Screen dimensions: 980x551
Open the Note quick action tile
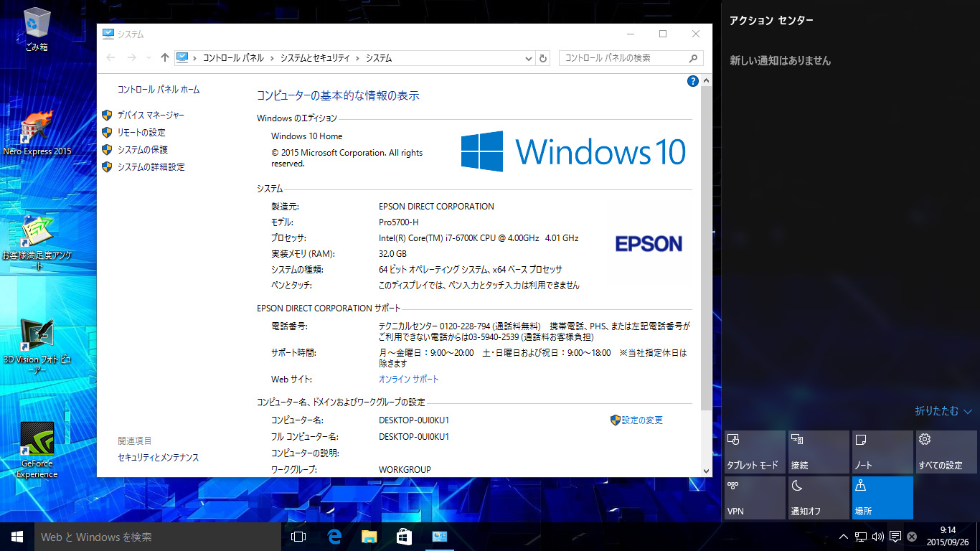tap(882, 452)
